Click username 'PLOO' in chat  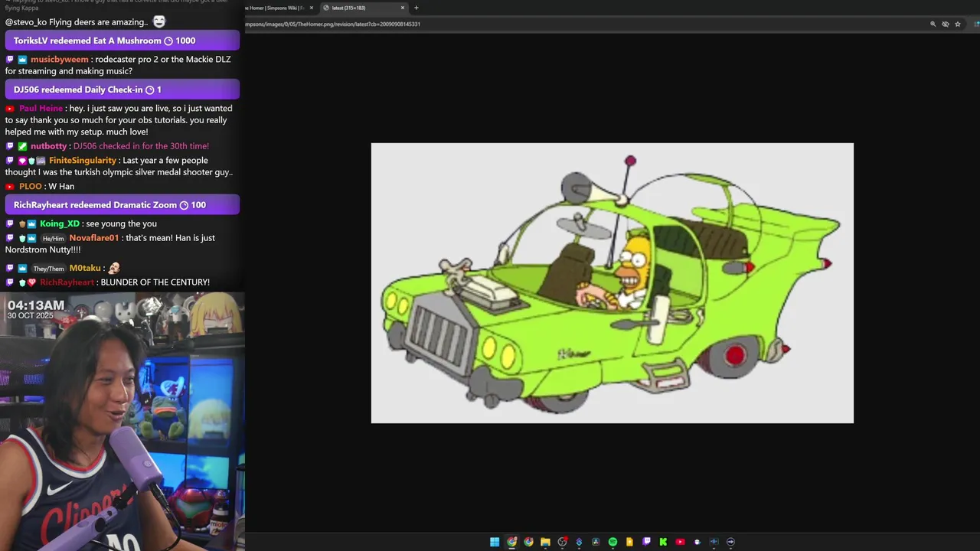31,186
